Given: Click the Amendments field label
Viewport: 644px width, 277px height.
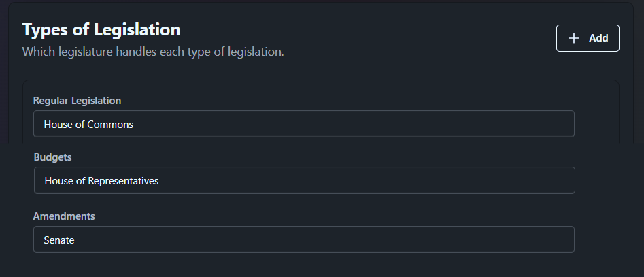Looking at the screenshot, I should point(64,216).
